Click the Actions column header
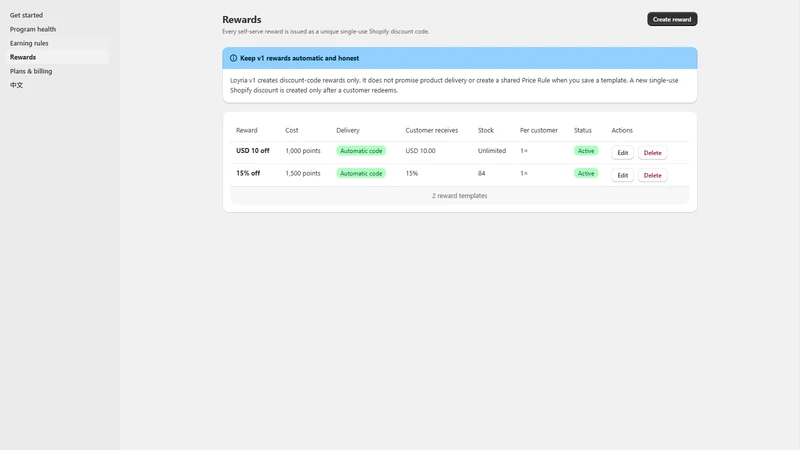 [x=622, y=131]
